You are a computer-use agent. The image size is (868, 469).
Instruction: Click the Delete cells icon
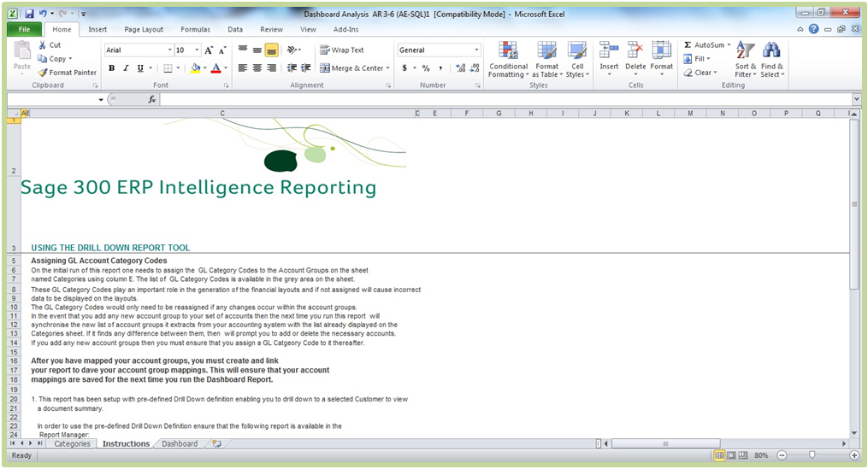(x=635, y=50)
